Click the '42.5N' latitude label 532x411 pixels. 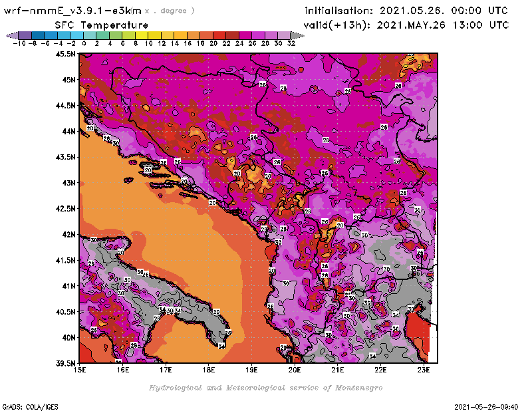coord(65,209)
